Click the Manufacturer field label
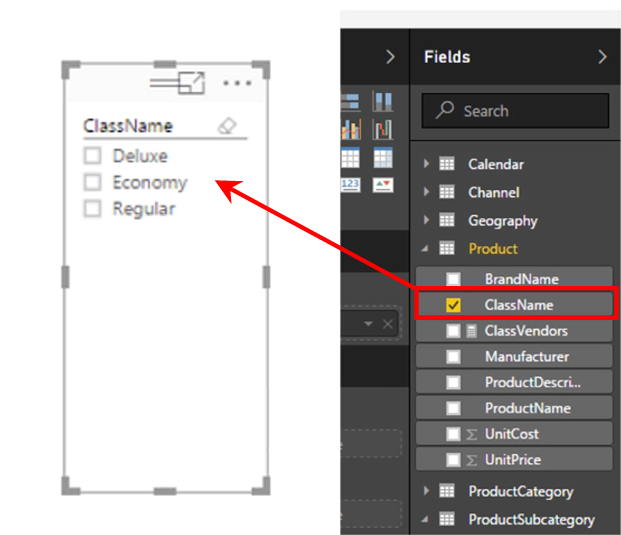Viewport: 621px width, 535px height. click(527, 356)
